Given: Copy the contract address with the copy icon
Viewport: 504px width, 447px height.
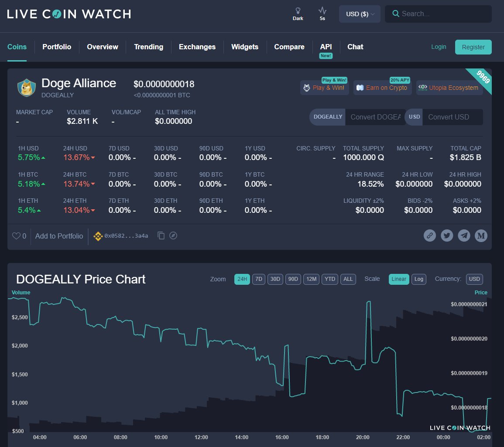Looking at the screenshot, I should (161, 235).
